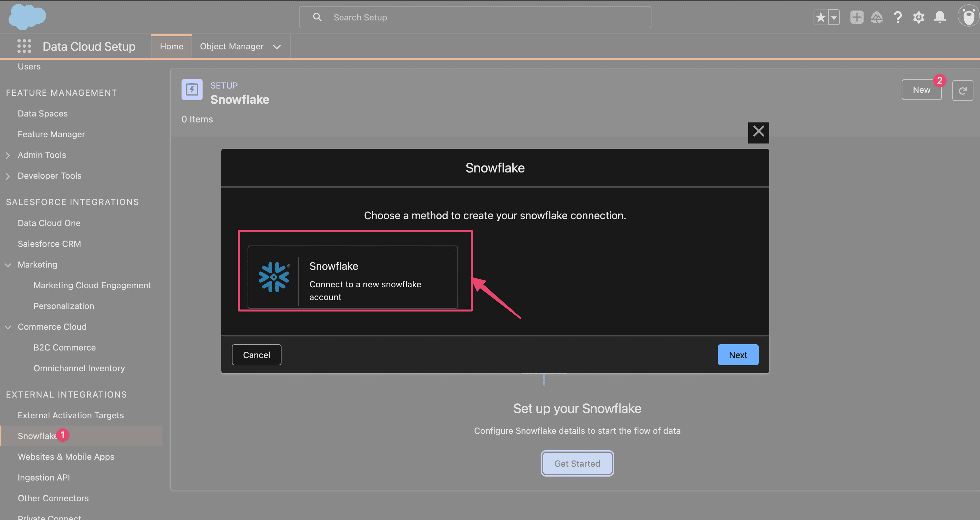
Task: Open the user profile avatar
Action: [968, 16]
